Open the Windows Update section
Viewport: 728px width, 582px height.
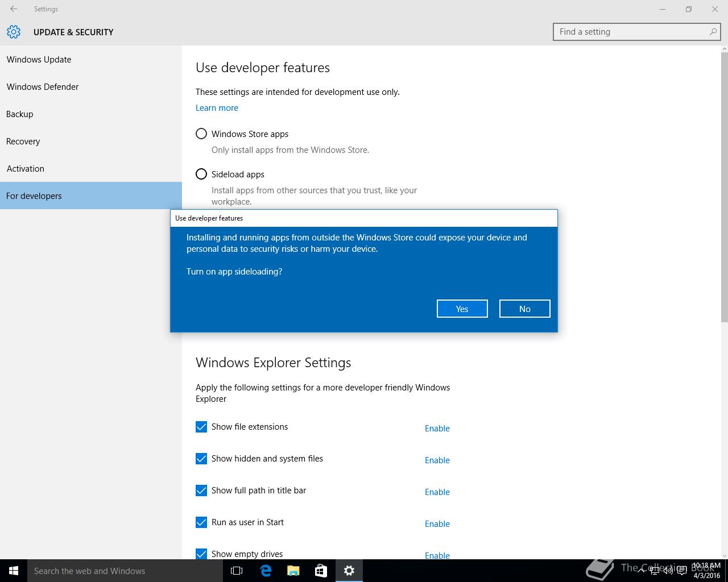pos(91,59)
